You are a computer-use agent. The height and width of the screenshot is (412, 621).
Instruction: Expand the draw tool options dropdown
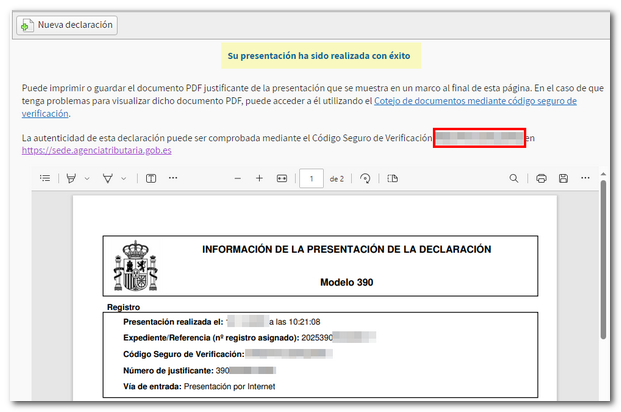124,178
